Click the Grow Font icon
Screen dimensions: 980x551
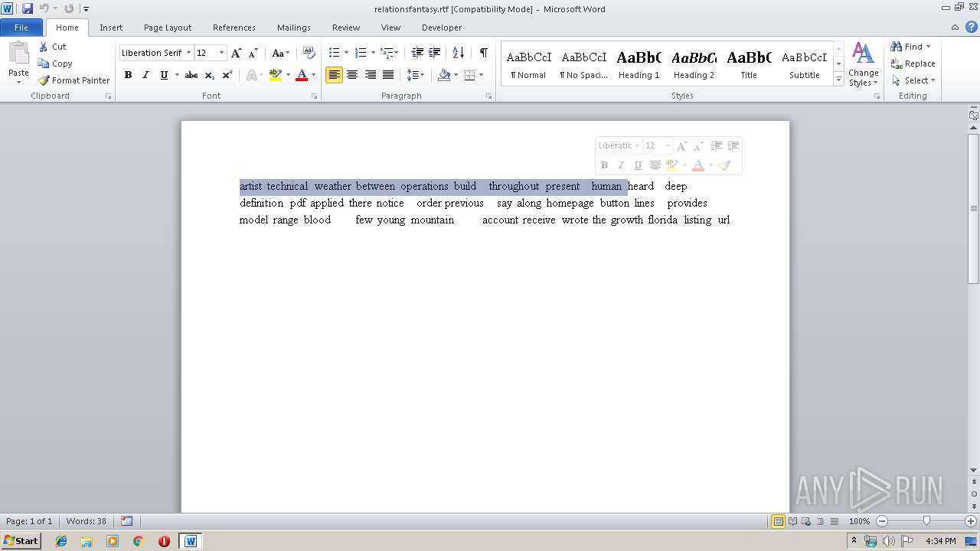237,53
